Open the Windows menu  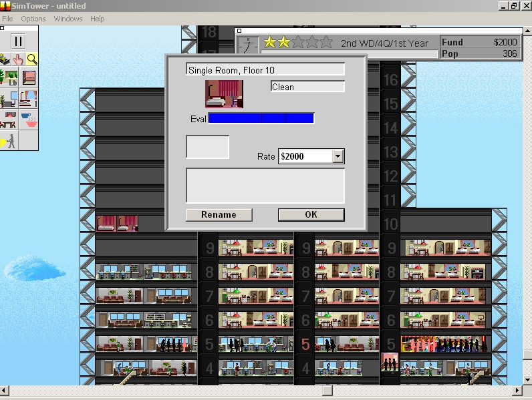[x=68, y=19]
